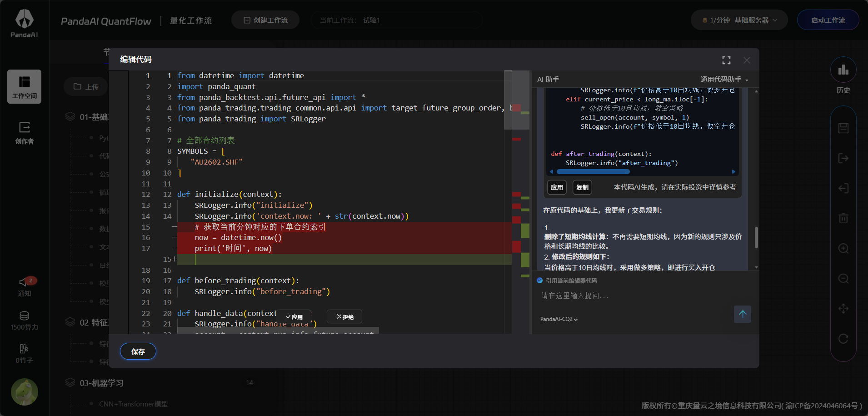Click the 当前工作流 name field

tap(396, 20)
